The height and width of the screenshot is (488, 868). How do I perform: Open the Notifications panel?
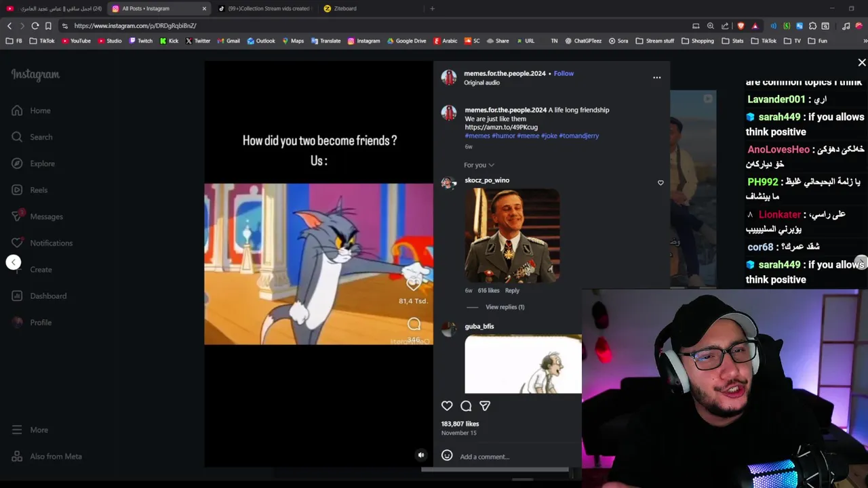pyautogui.click(x=42, y=243)
